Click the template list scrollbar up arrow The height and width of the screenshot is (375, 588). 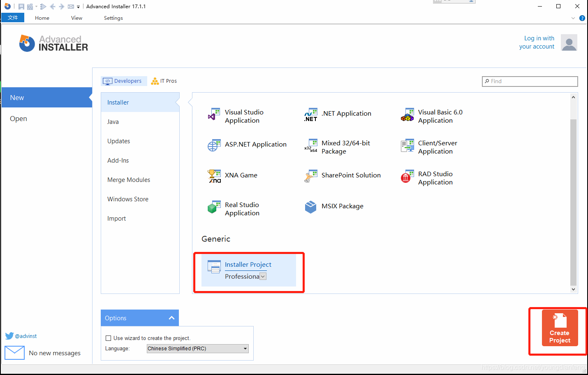[x=574, y=98]
